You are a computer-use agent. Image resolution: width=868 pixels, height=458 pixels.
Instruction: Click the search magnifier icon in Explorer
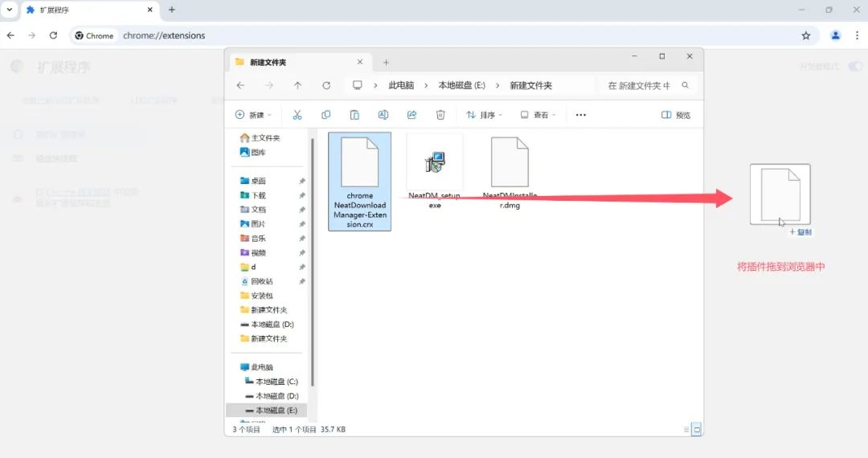pyautogui.click(x=686, y=85)
